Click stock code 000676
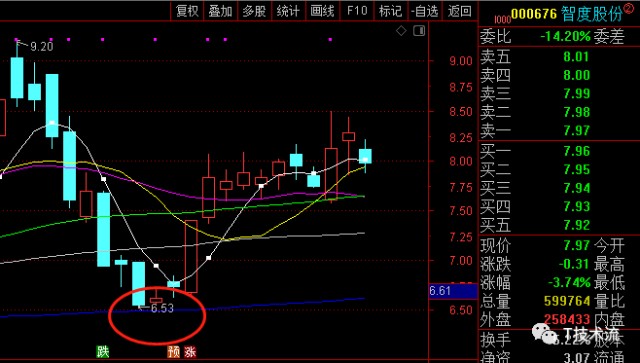The image size is (640, 363). point(534,14)
